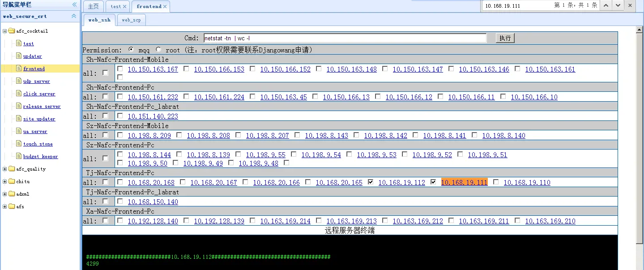
Task: Check all for Xa-Nafc-Frontend-Pc
Action: pos(105,220)
